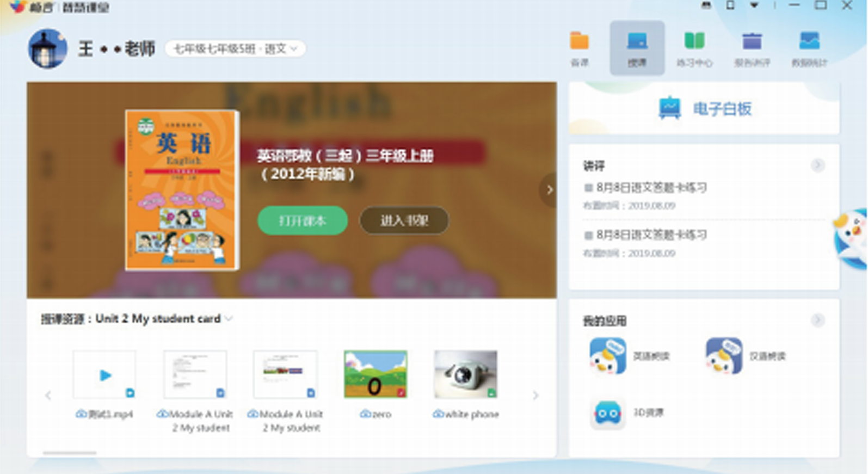Go to next textbook with banner arrow
Image resolution: width=868 pixels, height=474 pixels.
click(549, 190)
